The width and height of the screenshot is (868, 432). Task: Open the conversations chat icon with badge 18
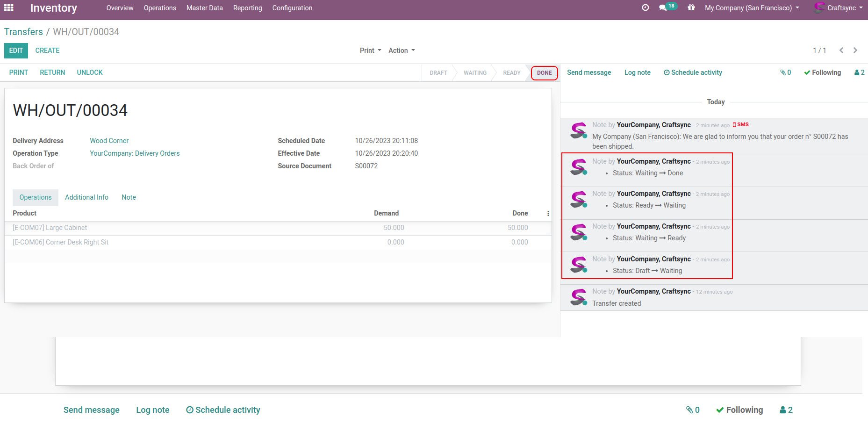tap(663, 8)
